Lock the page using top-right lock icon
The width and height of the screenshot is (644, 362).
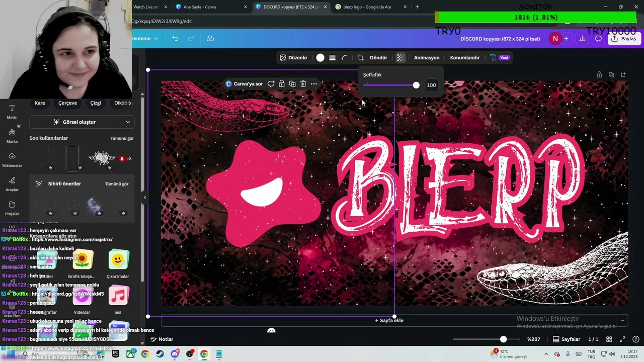[599, 75]
